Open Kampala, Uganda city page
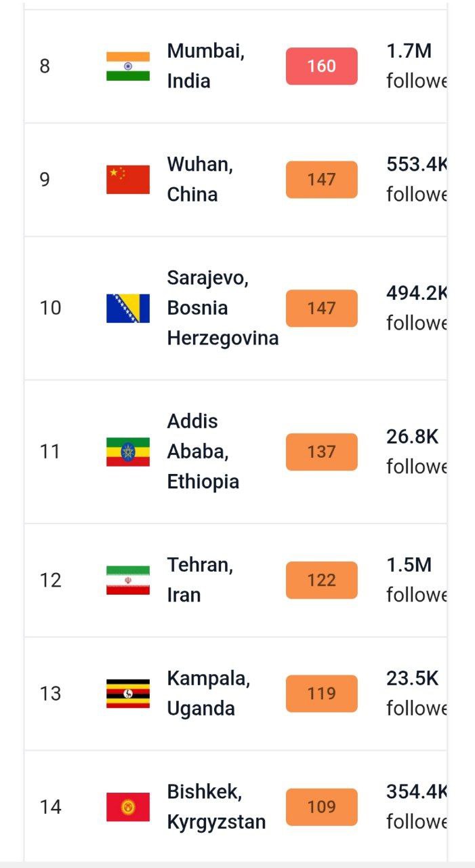This screenshot has height=868, width=475. (208, 693)
